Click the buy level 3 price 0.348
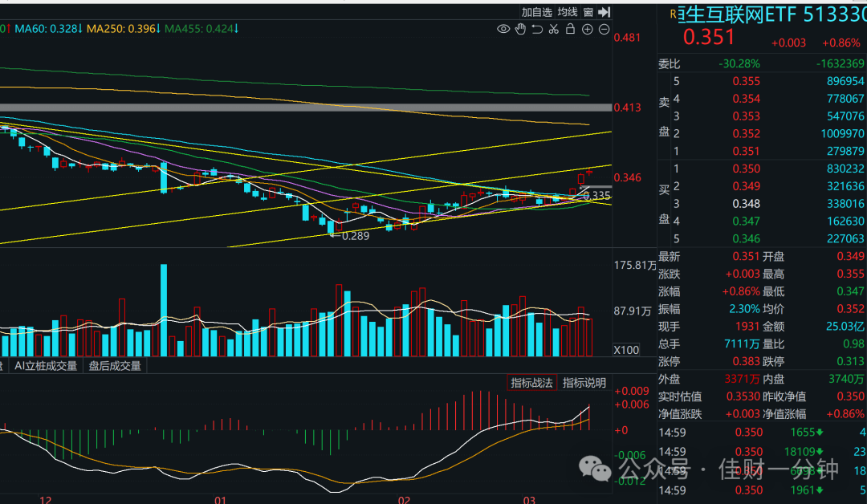The image size is (867, 504). coord(747,204)
